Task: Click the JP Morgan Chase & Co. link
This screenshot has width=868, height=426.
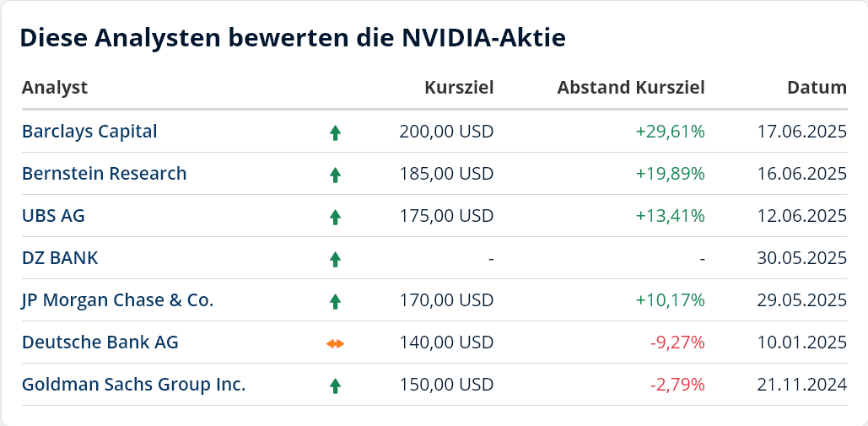Action: pos(117,300)
